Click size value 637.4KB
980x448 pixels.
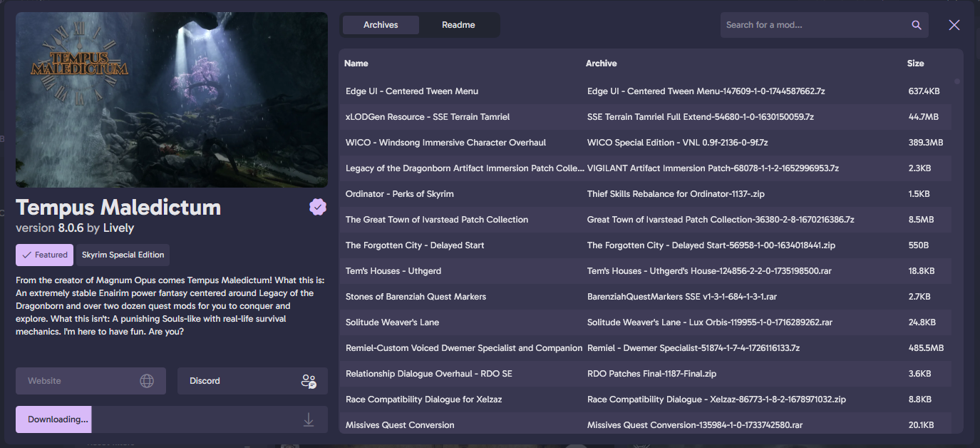point(924,91)
